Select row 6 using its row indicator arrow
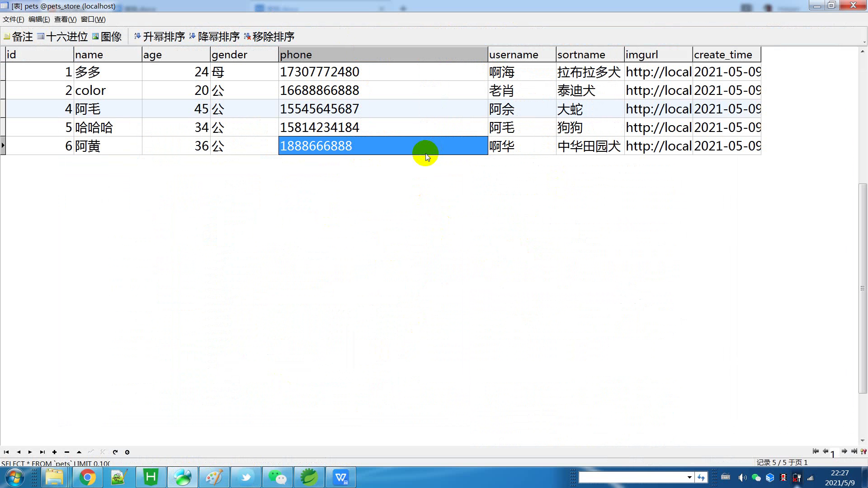The image size is (868, 488). (x=3, y=146)
